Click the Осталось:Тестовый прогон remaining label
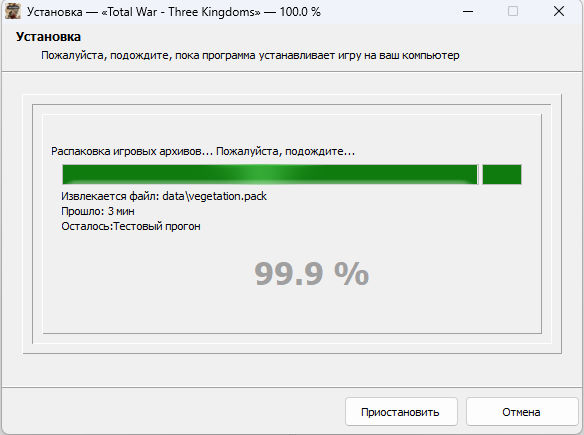The width and height of the screenshot is (584, 435). tap(131, 226)
